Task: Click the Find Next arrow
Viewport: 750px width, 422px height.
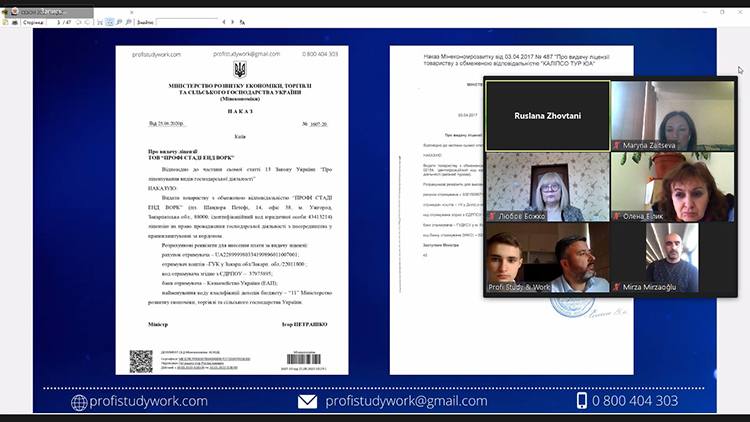Action: (x=232, y=22)
